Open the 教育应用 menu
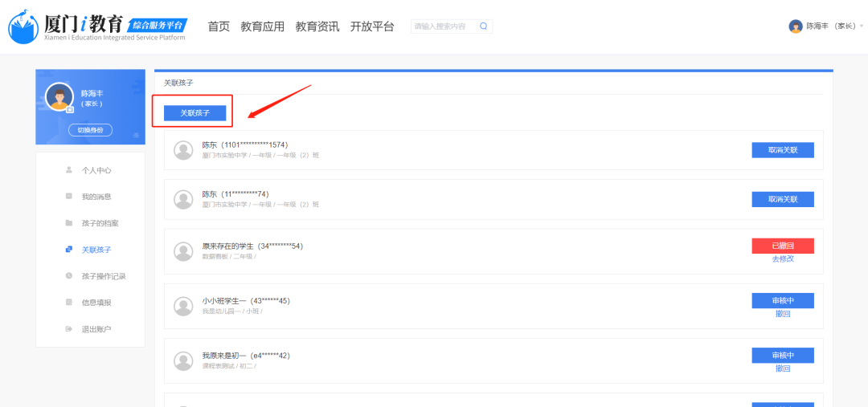This screenshot has height=407, width=868. (x=262, y=26)
